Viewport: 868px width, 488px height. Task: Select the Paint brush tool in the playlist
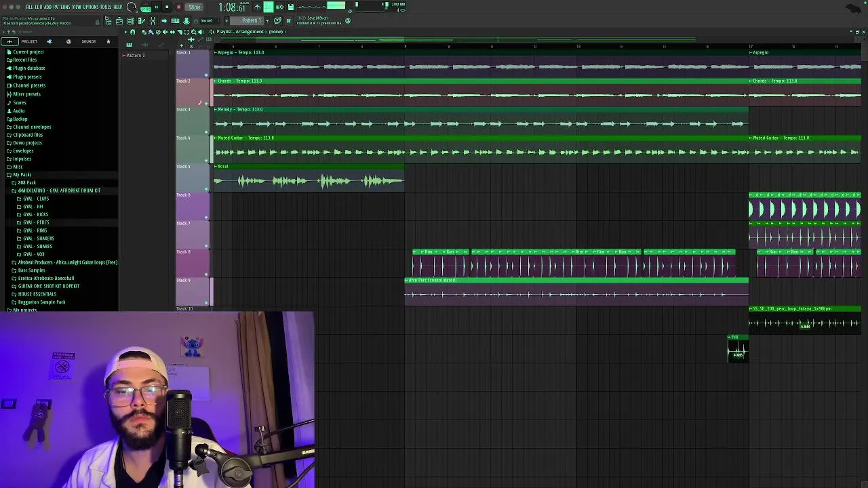151,32
